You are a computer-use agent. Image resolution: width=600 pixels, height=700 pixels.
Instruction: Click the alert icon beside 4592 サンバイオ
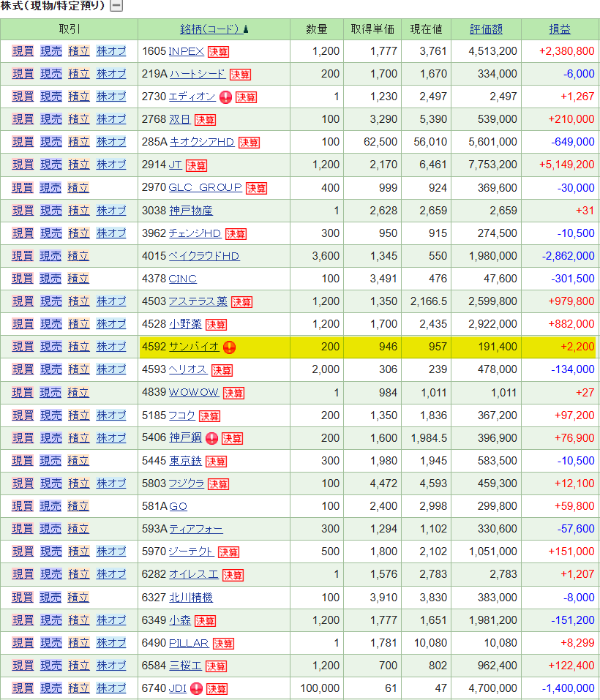pyautogui.click(x=230, y=347)
